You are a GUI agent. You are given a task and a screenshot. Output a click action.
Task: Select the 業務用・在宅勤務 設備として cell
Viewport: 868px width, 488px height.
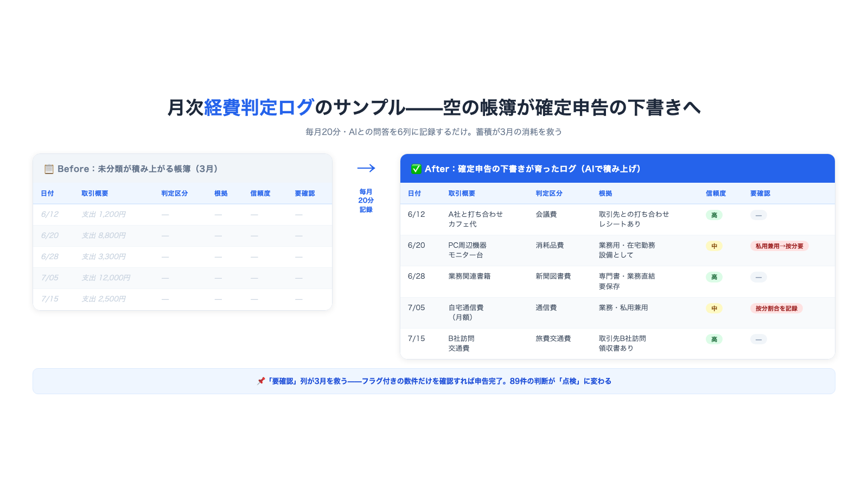(x=627, y=250)
